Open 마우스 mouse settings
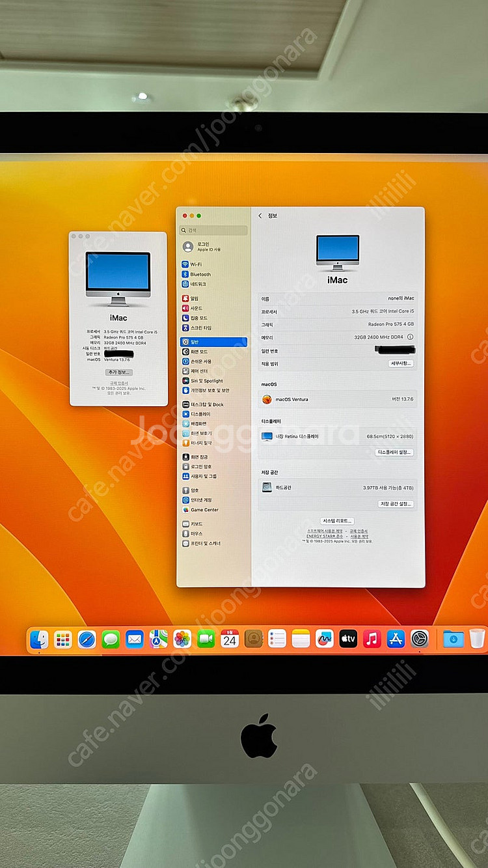The image size is (488, 868). pos(213,533)
